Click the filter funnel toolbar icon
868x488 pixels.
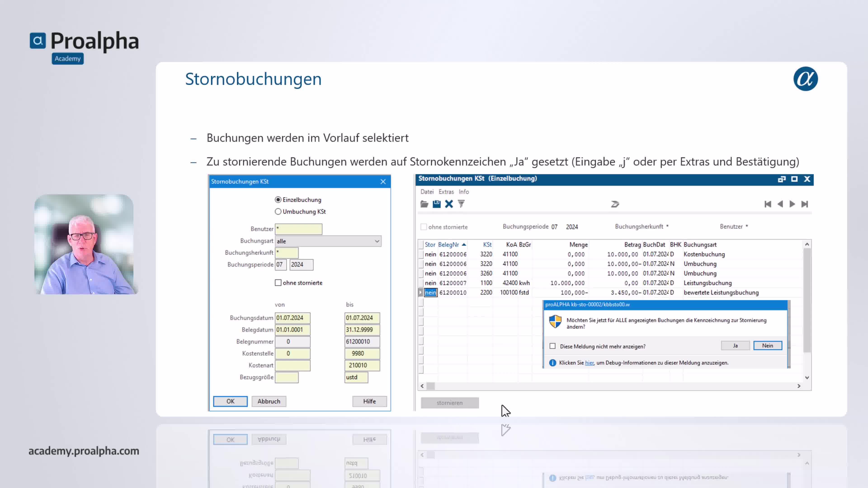point(461,204)
